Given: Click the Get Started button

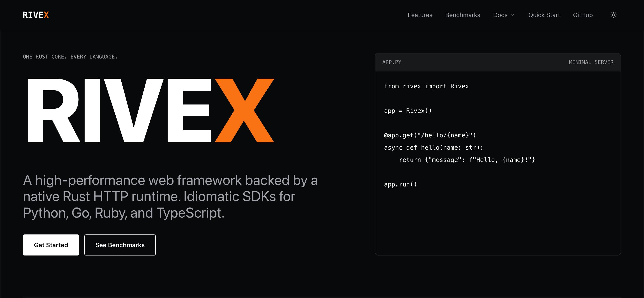Looking at the screenshot, I should point(51,245).
